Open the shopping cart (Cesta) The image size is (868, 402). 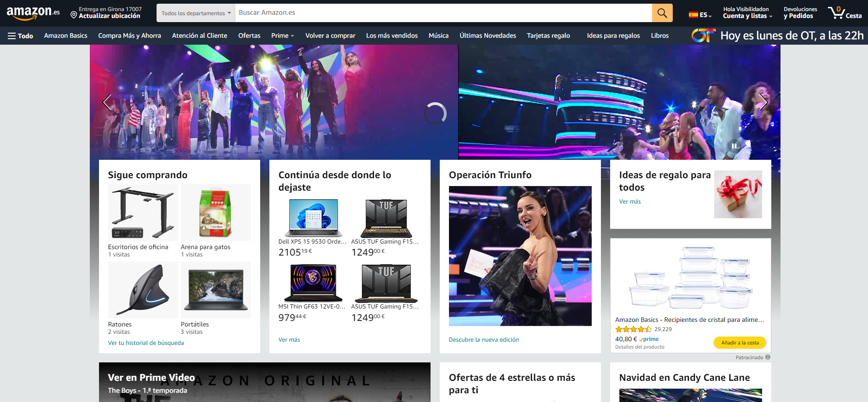(x=845, y=13)
